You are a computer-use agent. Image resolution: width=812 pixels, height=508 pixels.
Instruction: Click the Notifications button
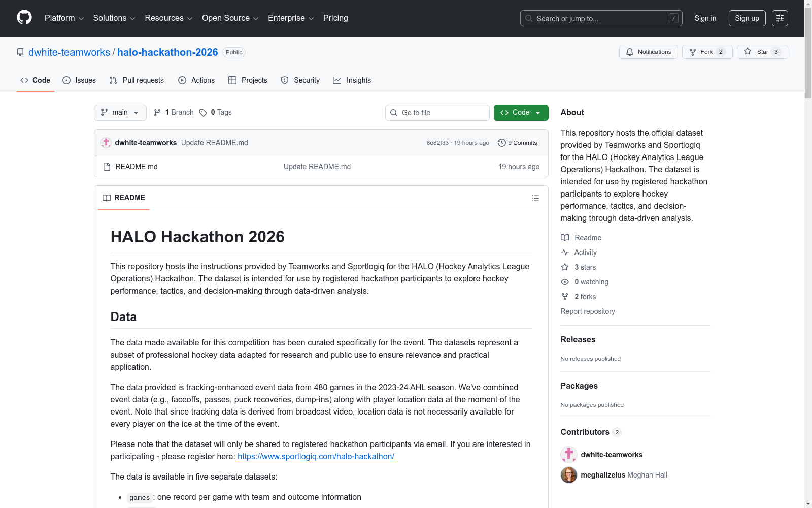click(x=649, y=52)
